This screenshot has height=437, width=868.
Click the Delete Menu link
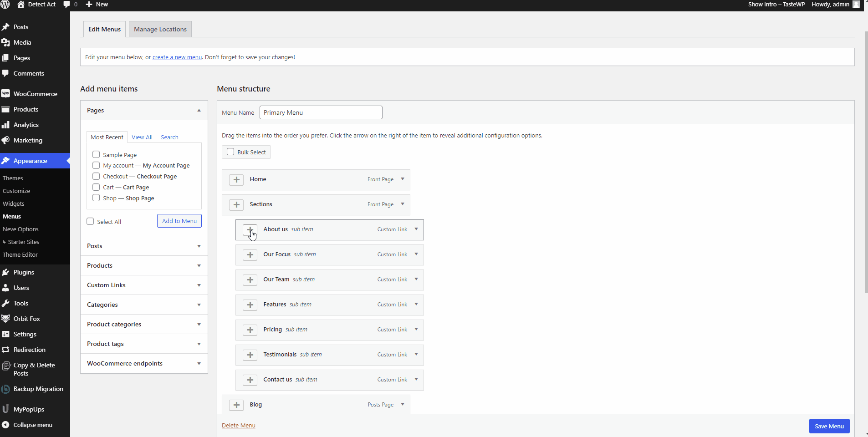[238, 426]
